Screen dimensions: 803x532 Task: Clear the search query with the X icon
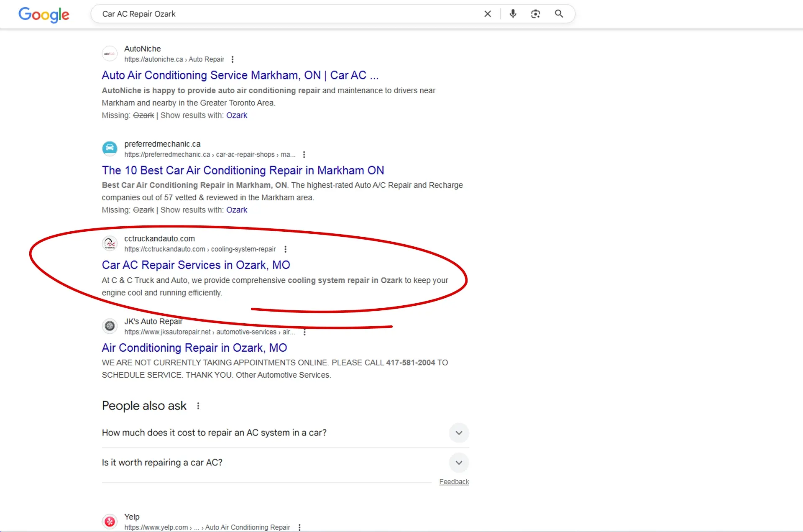488,14
